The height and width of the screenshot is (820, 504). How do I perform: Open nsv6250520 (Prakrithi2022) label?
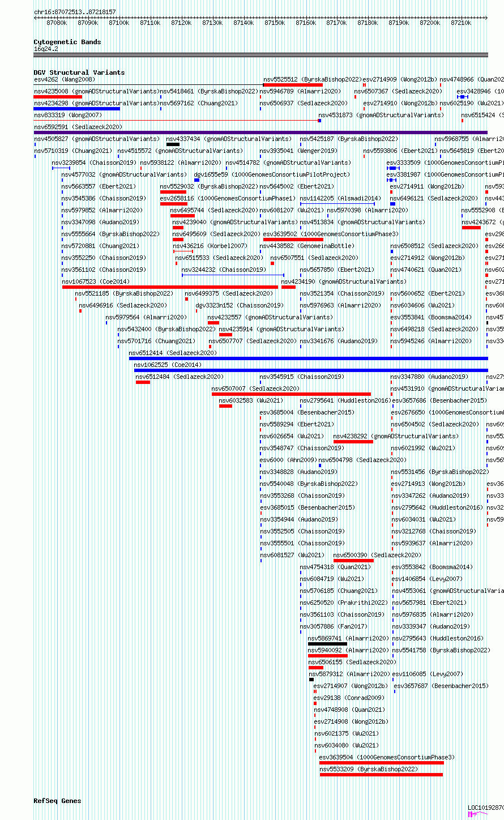click(344, 603)
